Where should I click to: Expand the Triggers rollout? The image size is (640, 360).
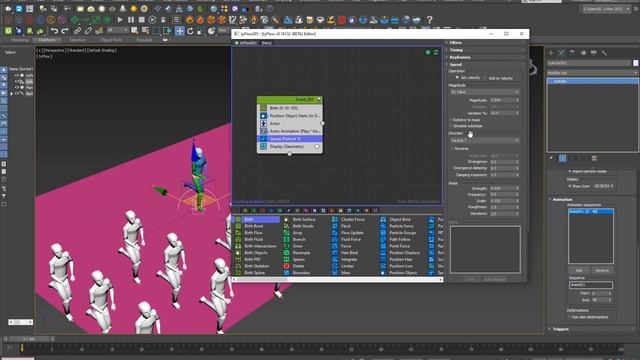[x=592, y=329]
